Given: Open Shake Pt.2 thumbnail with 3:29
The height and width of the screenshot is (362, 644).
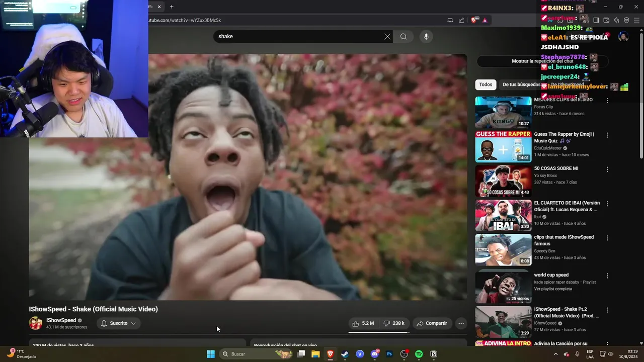Looking at the screenshot, I should (503, 322).
